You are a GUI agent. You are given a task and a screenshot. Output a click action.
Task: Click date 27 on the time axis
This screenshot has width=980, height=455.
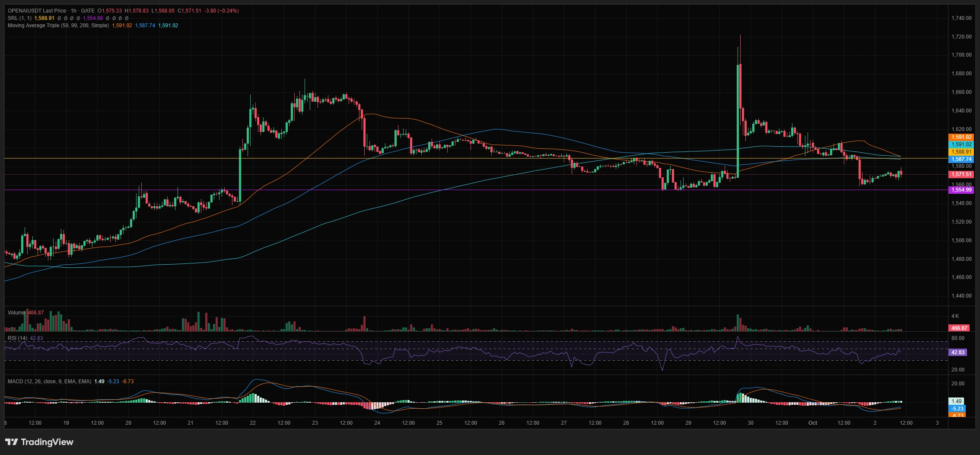coord(564,423)
